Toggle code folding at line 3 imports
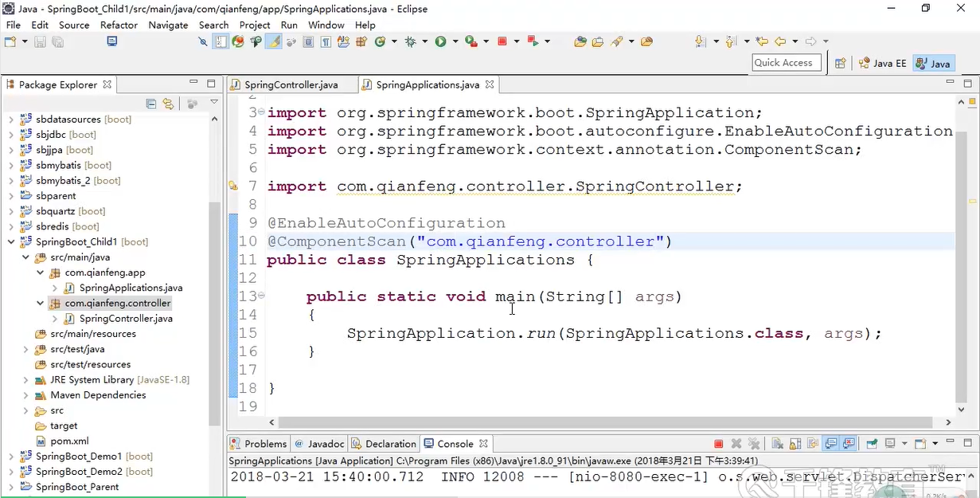The width and height of the screenshot is (980, 498). [262, 113]
